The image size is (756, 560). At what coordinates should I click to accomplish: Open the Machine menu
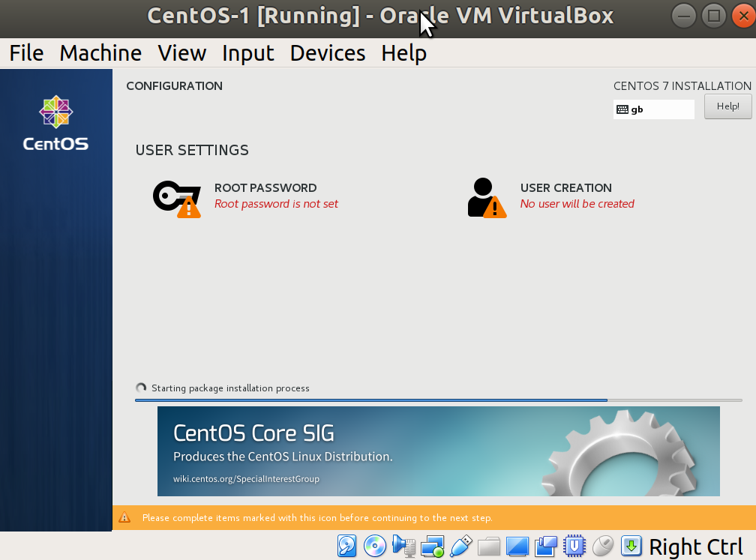(x=100, y=53)
